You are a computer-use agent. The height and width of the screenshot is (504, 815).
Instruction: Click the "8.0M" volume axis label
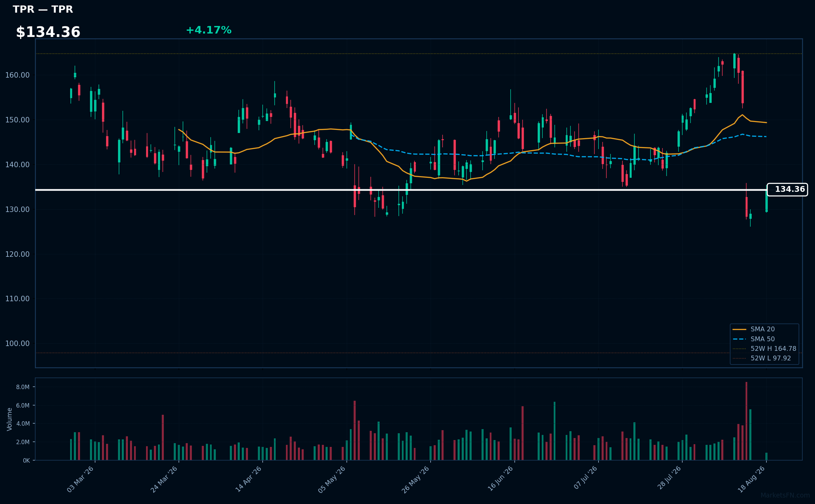(23, 387)
